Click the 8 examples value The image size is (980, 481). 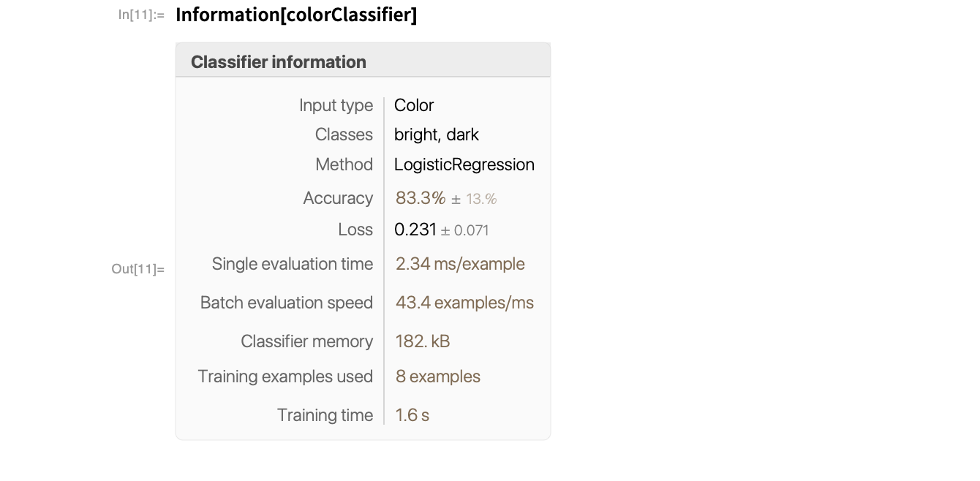(x=438, y=376)
